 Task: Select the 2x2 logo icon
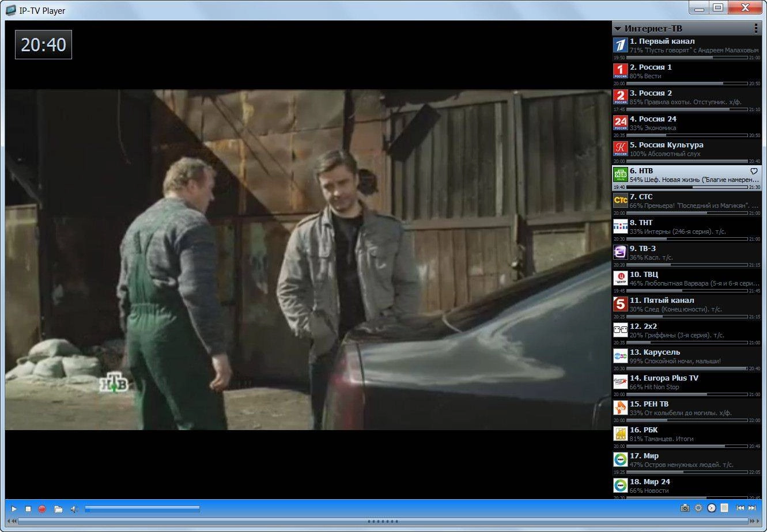click(x=620, y=330)
